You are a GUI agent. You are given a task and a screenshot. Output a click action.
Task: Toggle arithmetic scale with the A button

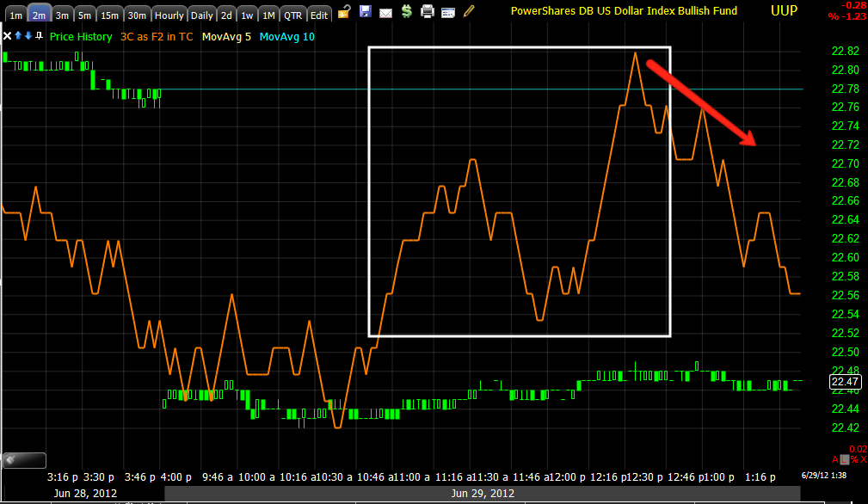pyautogui.click(x=835, y=459)
